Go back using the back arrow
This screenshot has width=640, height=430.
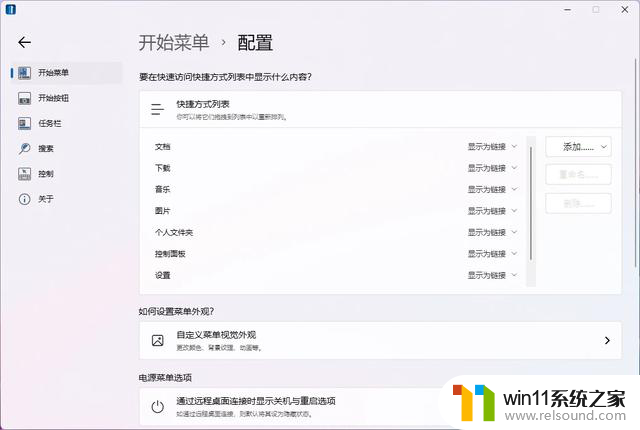click(24, 42)
